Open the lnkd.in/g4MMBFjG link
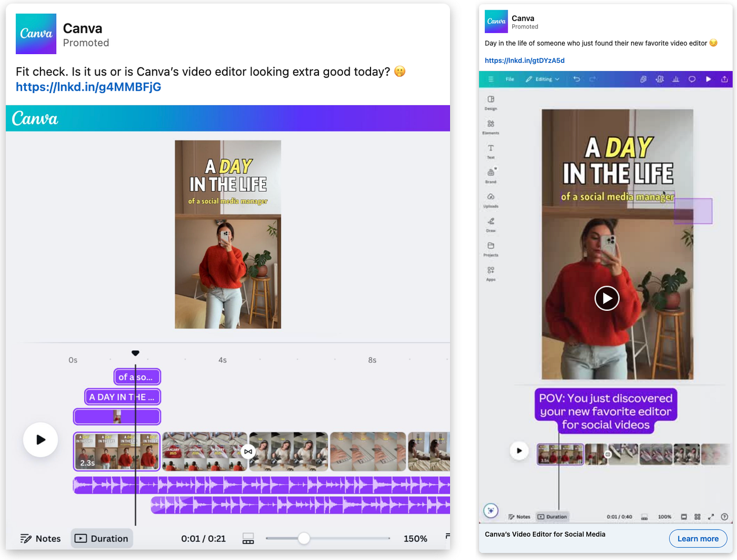This screenshot has height=560, width=737. pyautogui.click(x=88, y=87)
